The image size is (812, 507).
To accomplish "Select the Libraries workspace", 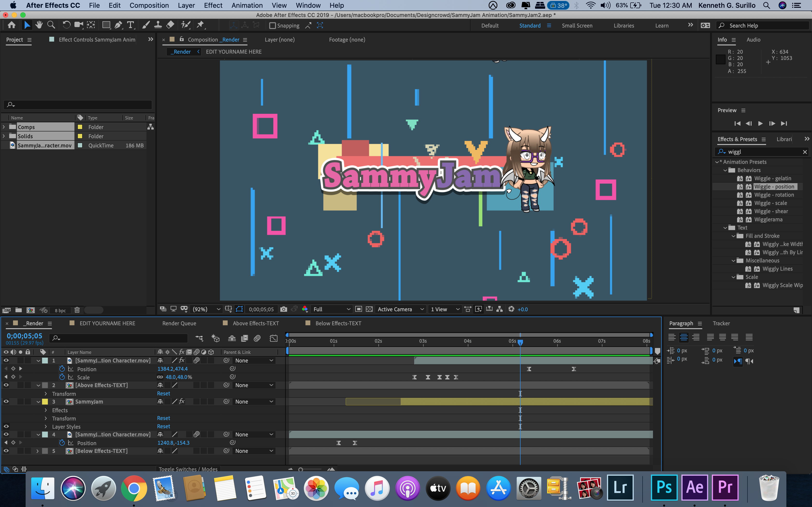I will [x=623, y=25].
